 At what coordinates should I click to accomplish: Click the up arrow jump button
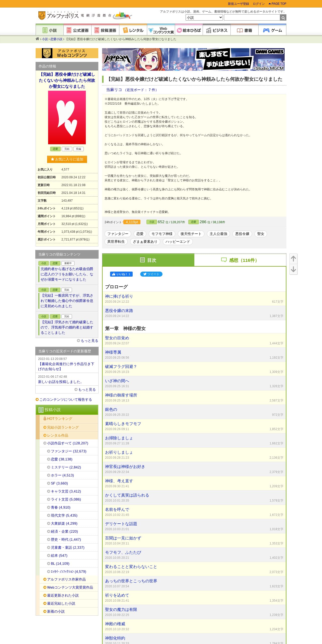click(x=293, y=259)
